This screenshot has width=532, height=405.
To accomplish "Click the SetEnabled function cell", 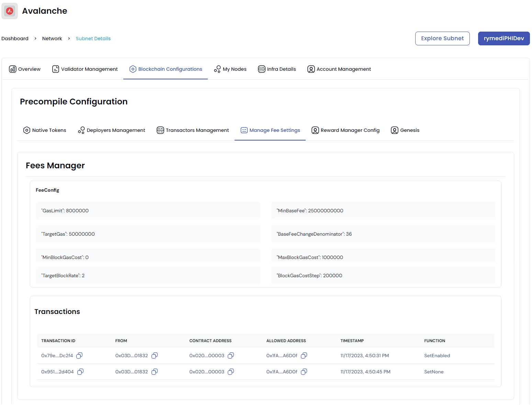I will (x=437, y=356).
